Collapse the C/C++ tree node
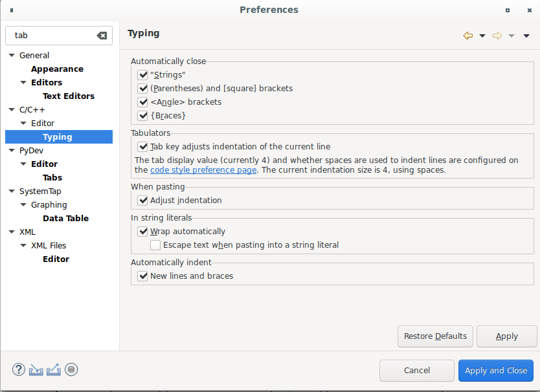This screenshot has width=540, height=392. [12, 110]
